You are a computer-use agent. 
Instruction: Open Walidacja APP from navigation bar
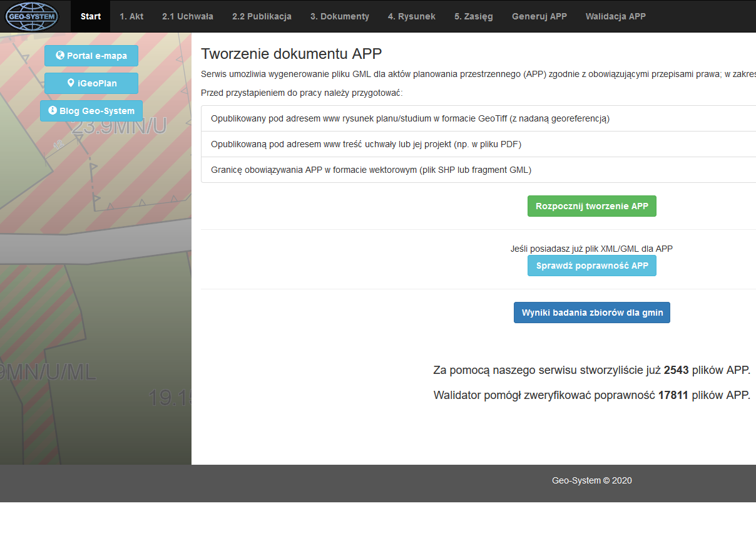coord(615,16)
